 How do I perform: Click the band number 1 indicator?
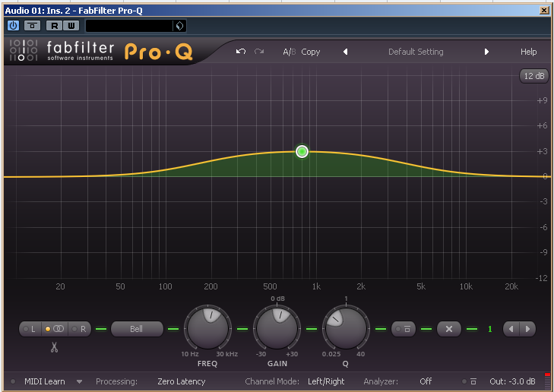[489, 329]
